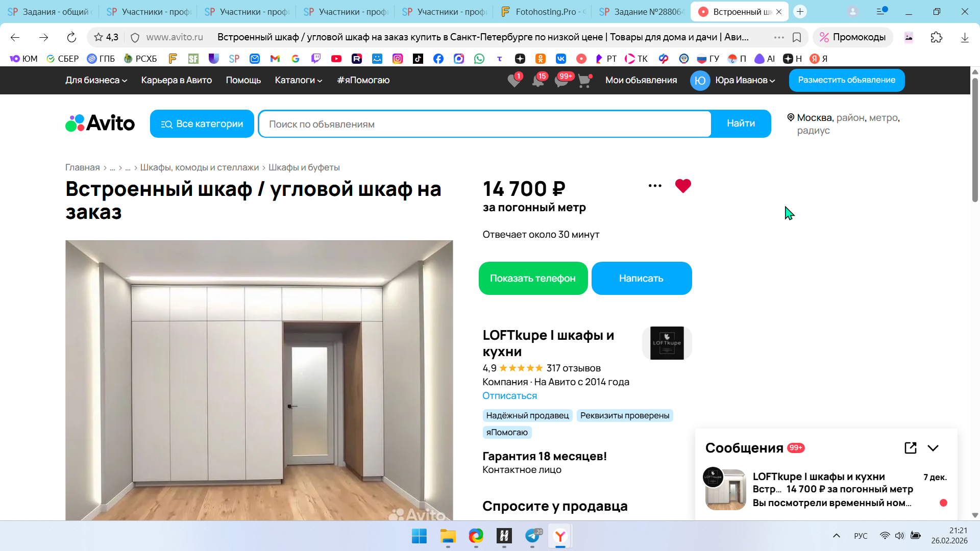The height and width of the screenshot is (551, 980).
Task: Open the Помощь menu item
Action: click(x=243, y=80)
